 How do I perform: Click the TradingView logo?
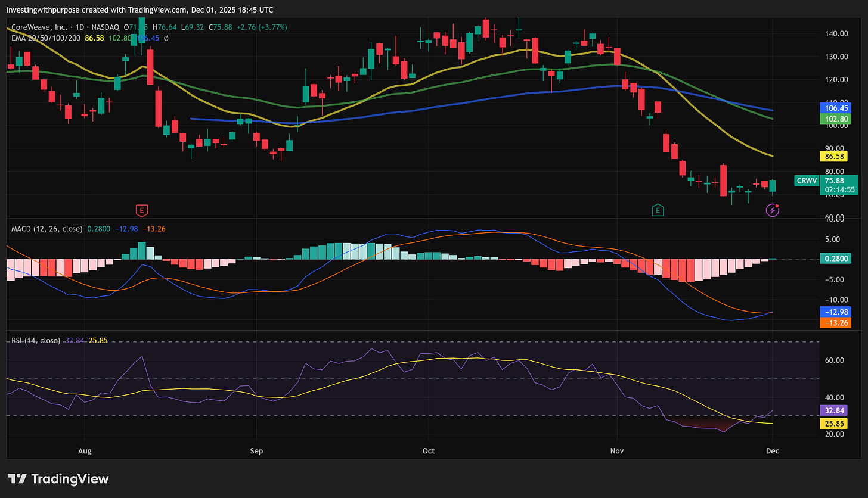[58, 478]
